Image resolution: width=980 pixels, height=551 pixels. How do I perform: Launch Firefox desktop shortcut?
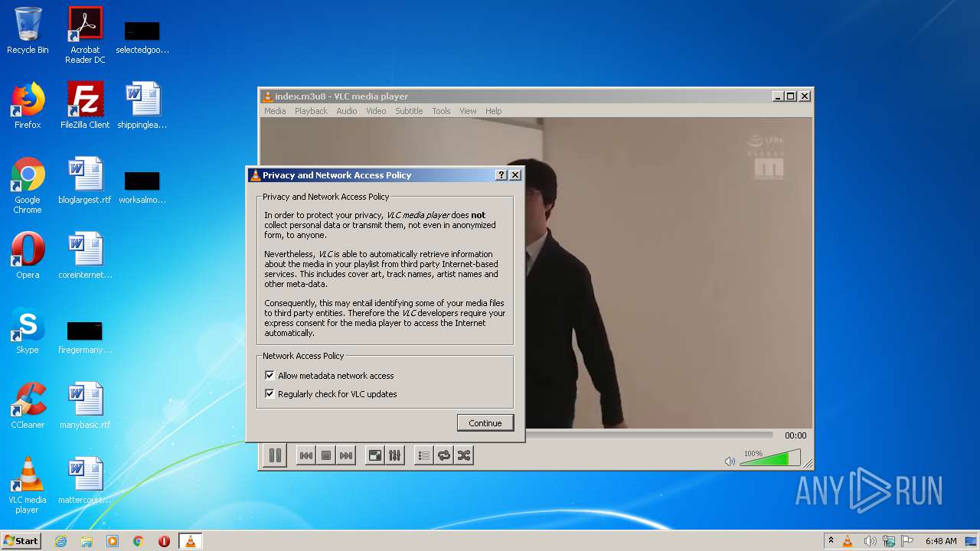coord(28,106)
